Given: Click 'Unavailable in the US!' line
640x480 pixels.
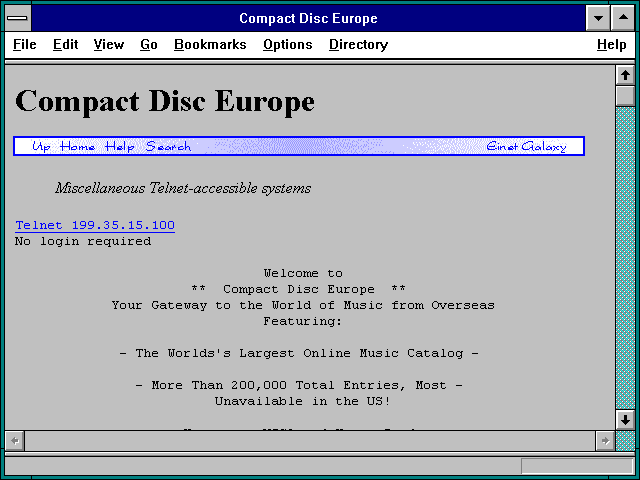Looking at the screenshot, I should 302,401.
